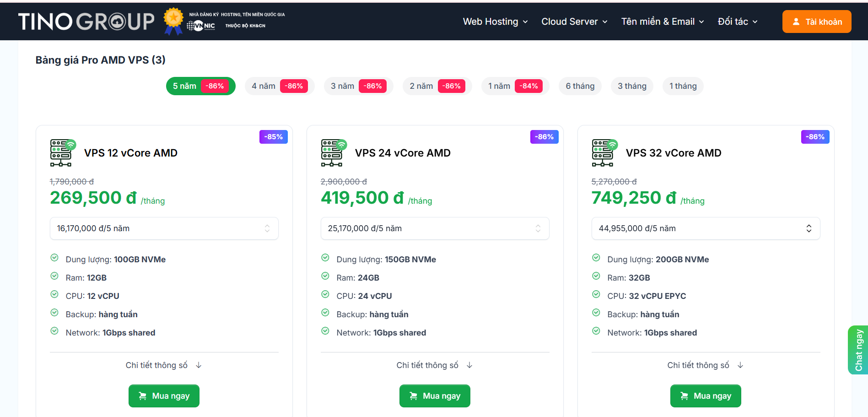Image resolution: width=868 pixels, height=417 pixels.
Task: Open the Cloud Server menu
Action: click(x=574, y=22)
